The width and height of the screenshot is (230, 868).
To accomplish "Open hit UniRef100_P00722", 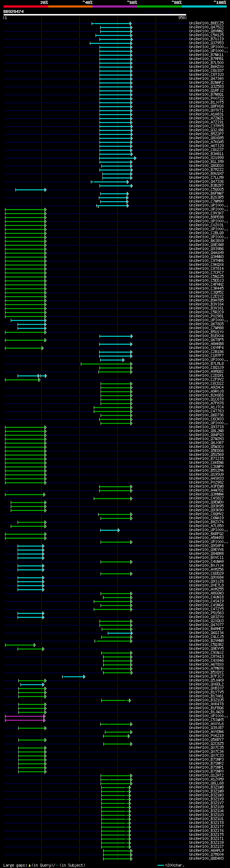I will (x=206, y=99).
